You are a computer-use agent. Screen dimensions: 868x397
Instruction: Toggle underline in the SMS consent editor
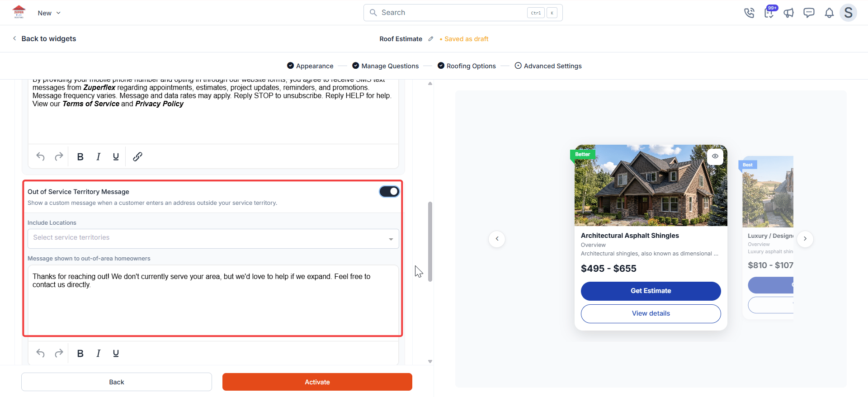coord(116,156)
